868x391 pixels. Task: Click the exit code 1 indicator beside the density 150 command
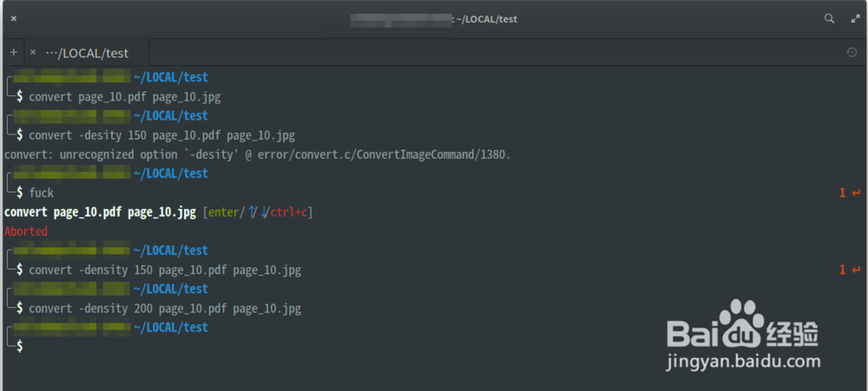point(841,270)
